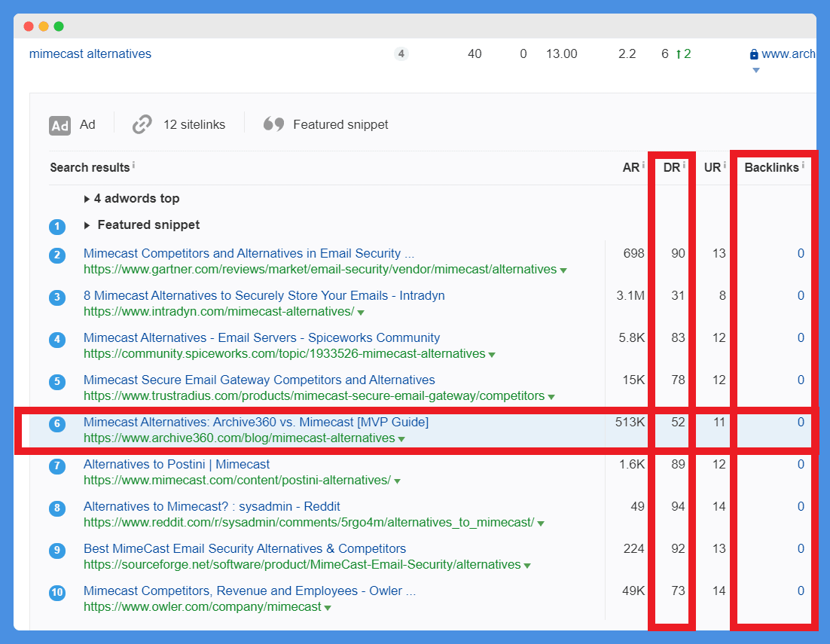Open the sourceforge.net URL dropdown arrow
Image resolution: width=830 pixels, height=644 pixels.
pyautogui.click(x=527, y=566)
